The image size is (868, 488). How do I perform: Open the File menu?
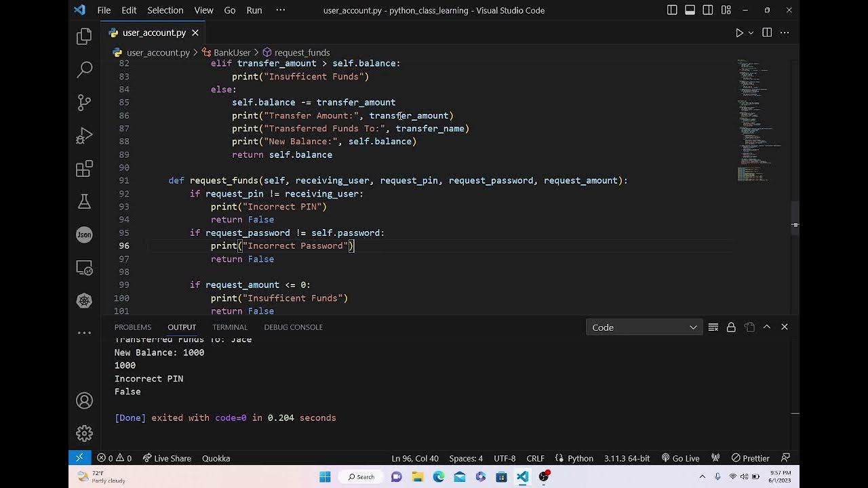tap(104, 10)
